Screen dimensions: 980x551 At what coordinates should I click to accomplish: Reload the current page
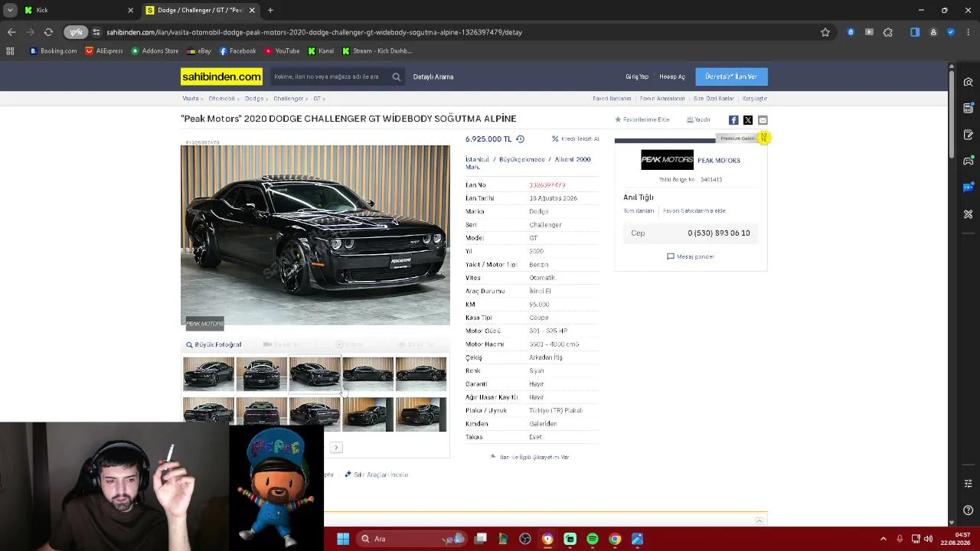pos(48,32)
